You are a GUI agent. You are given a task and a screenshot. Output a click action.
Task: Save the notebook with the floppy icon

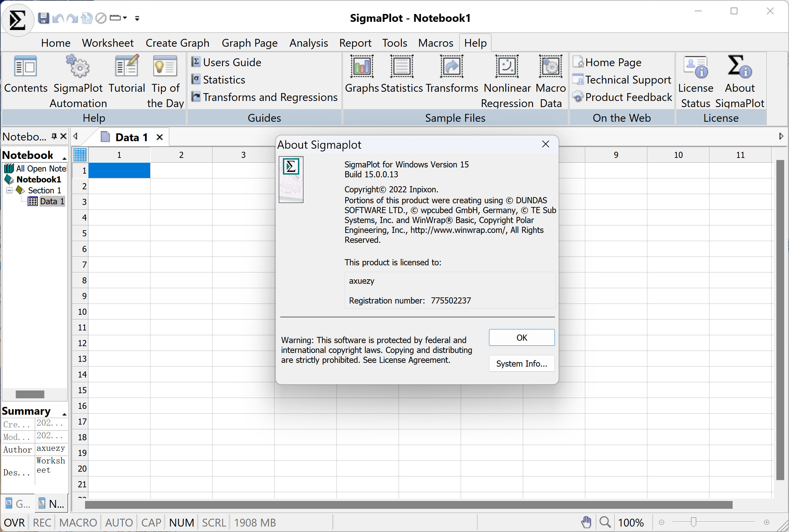(x=43, y=18)
